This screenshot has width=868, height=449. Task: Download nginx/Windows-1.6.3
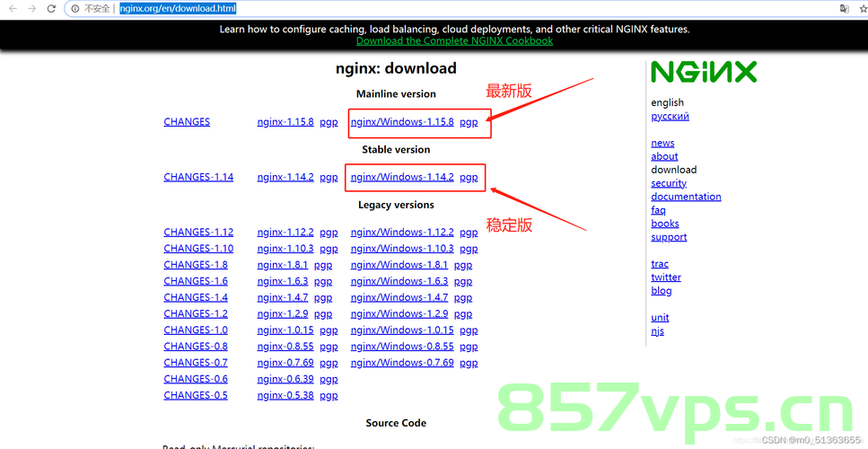pos(399,281)
